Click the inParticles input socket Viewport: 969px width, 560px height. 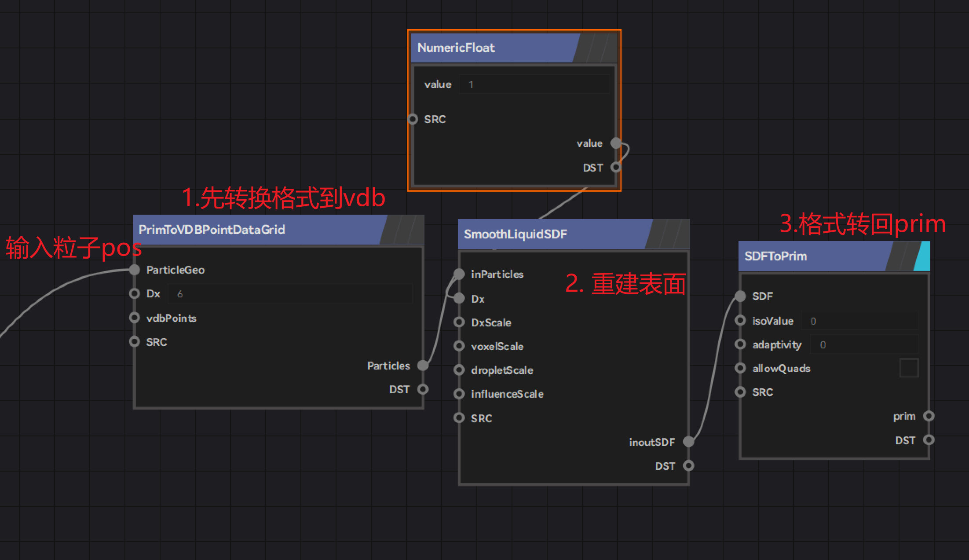coord(459,274)
